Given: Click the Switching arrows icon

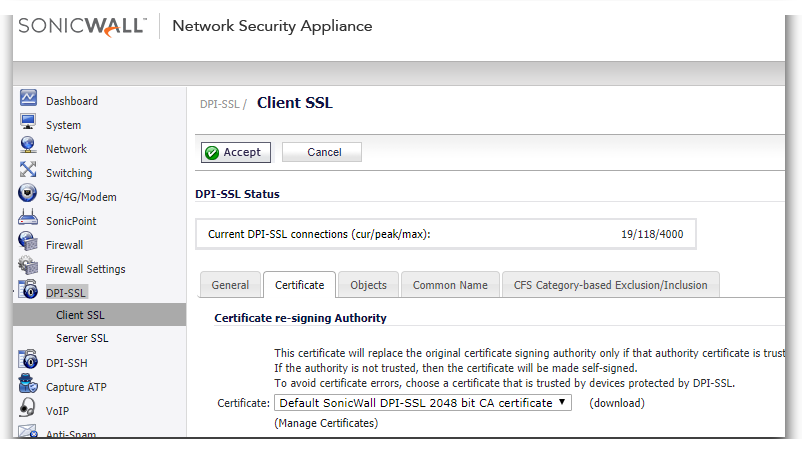Looking at the screenshot, I should 28,169.
